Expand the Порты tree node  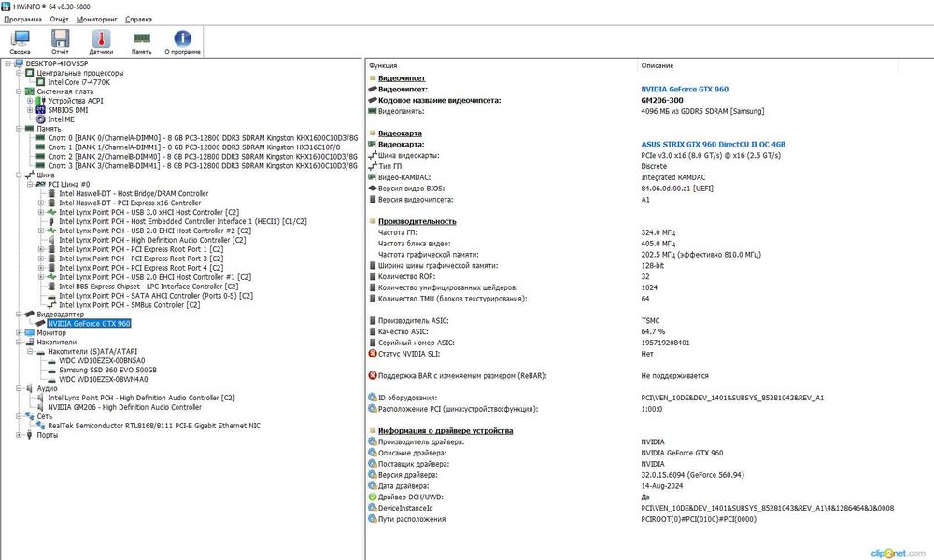(19, 435)
